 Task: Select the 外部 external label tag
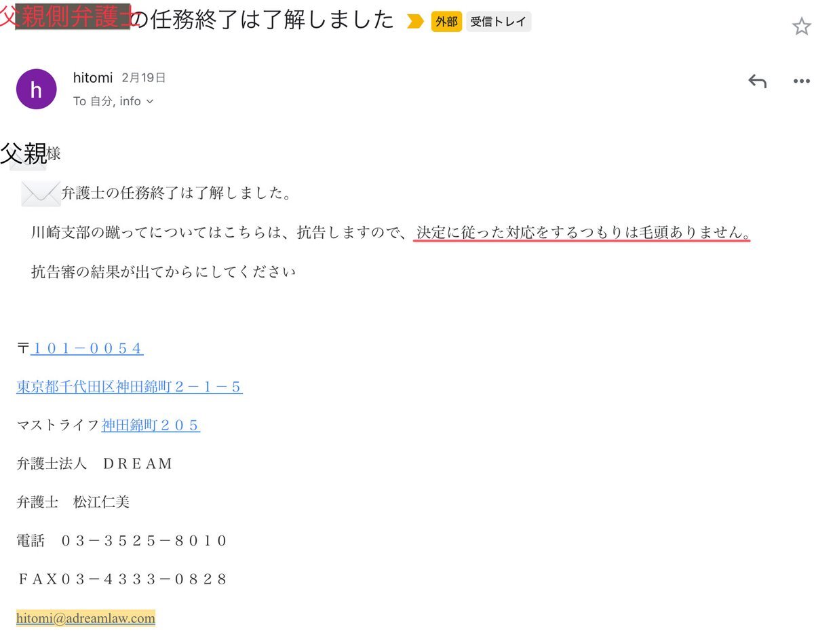tap(446, 22)
